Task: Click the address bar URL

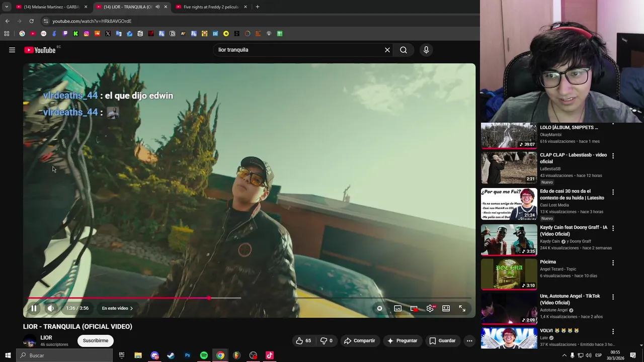Action: (92, 21)
